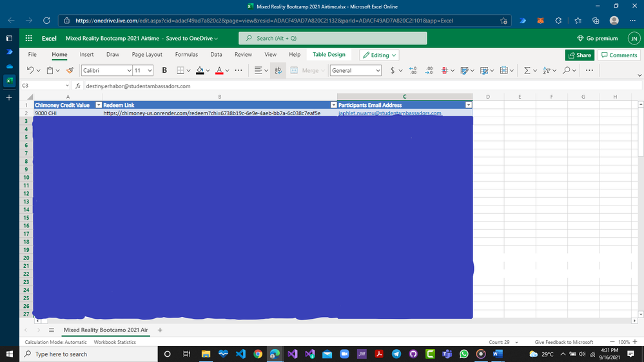The width and height of the screenshot is (644, 362).
Task: Toggle Bold formatting
Action: 164,70
